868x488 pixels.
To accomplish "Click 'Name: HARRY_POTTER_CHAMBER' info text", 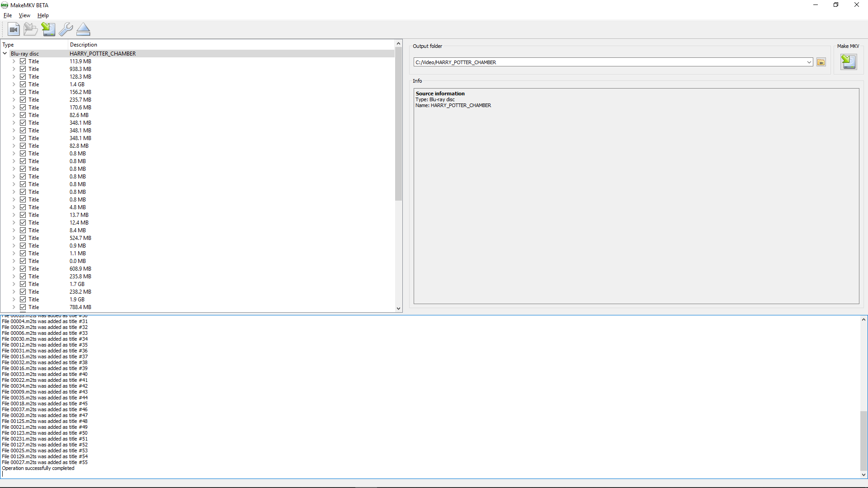I will (x=453, y=105).
